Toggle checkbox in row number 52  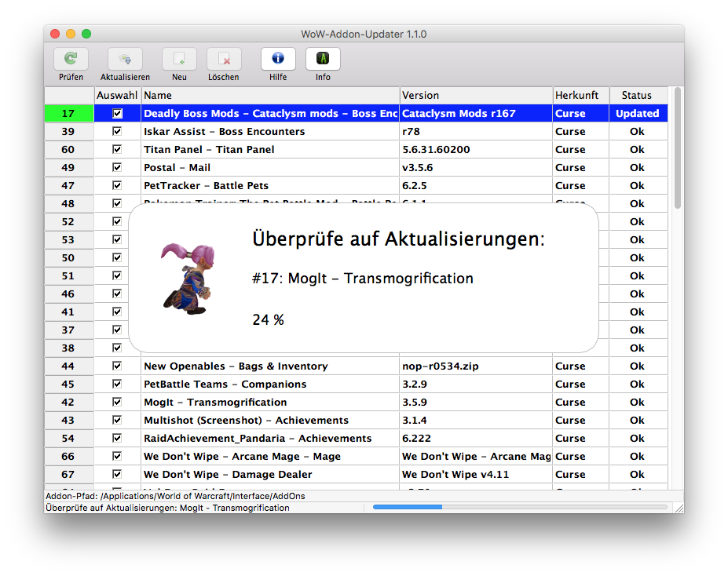117,221
